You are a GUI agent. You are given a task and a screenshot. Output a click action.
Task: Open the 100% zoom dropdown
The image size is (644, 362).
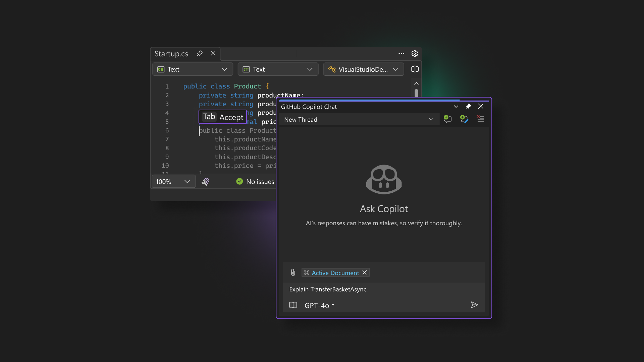pos(173,182)
